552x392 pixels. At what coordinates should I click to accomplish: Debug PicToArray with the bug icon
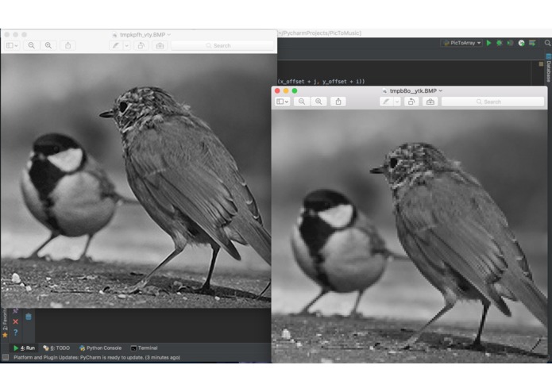point(500,43)
